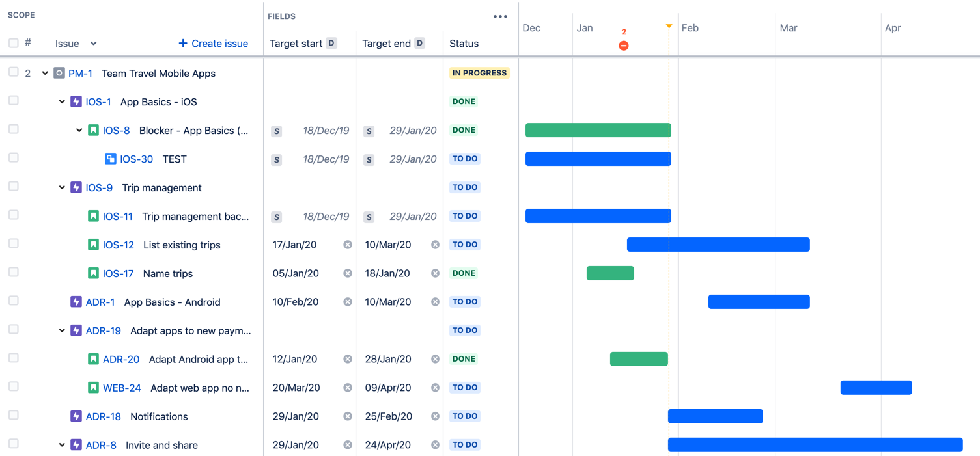This screenshot has height=456, width=980.
Task: Collapse the ADR-8 Invite and share epic
Action: 62,446
